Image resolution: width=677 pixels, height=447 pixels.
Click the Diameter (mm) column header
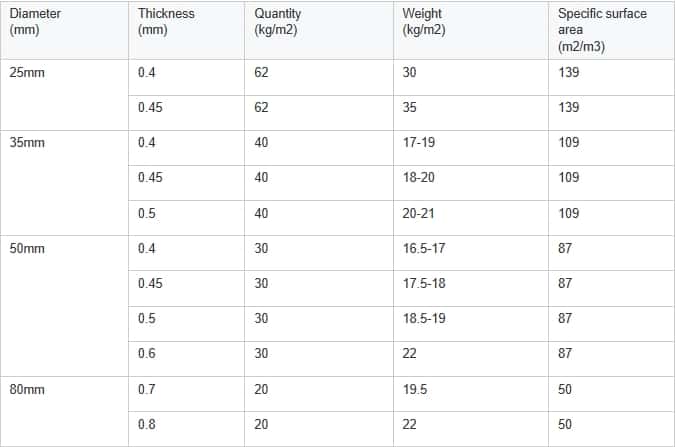click(x=64, y=30)
